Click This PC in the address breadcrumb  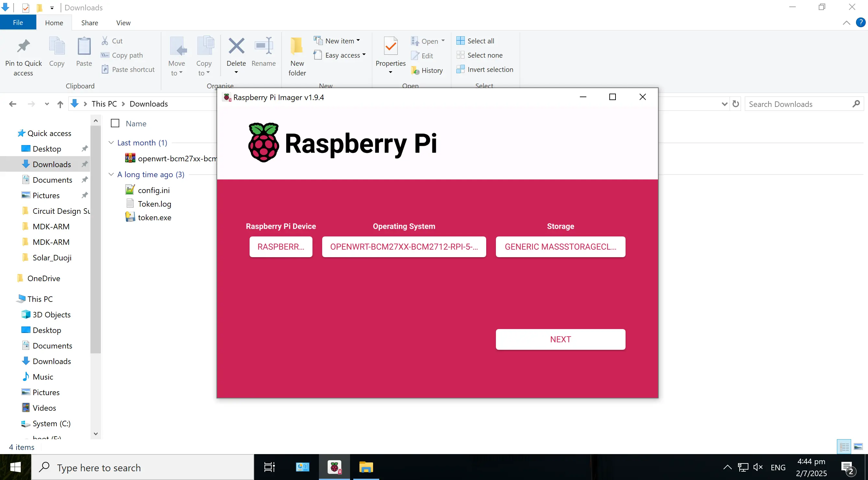tap(104, 104)
